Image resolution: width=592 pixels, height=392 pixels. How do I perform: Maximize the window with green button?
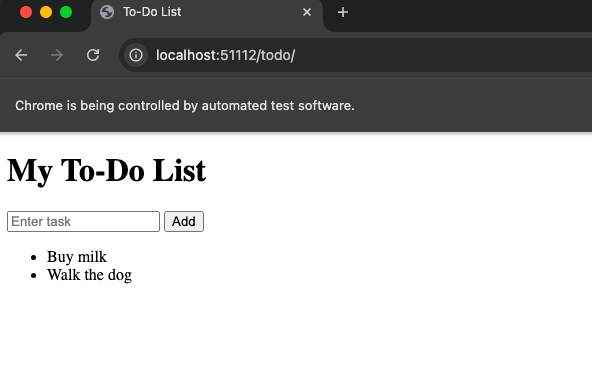pyautogui.click(x=66, y=12)
